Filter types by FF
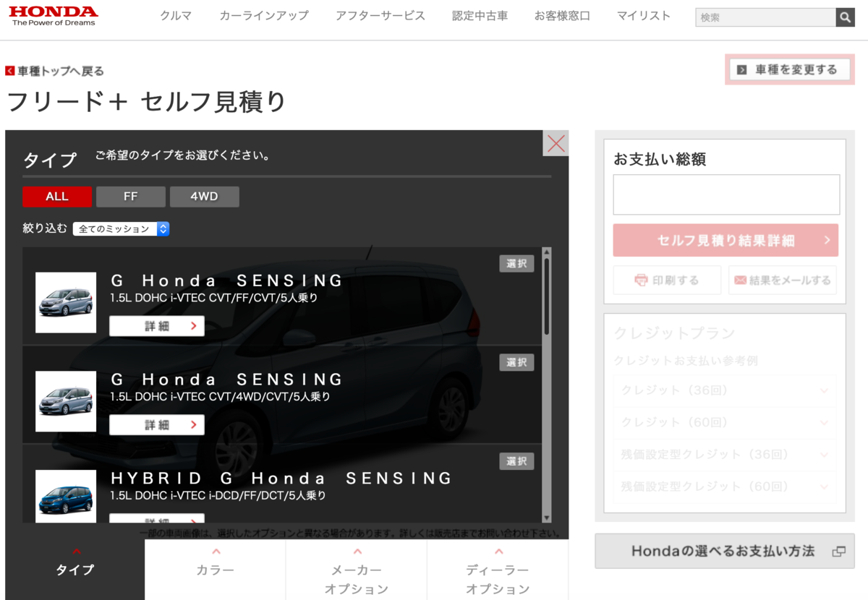This screenshot has width=868, height=600. click(x=131, y=197)
